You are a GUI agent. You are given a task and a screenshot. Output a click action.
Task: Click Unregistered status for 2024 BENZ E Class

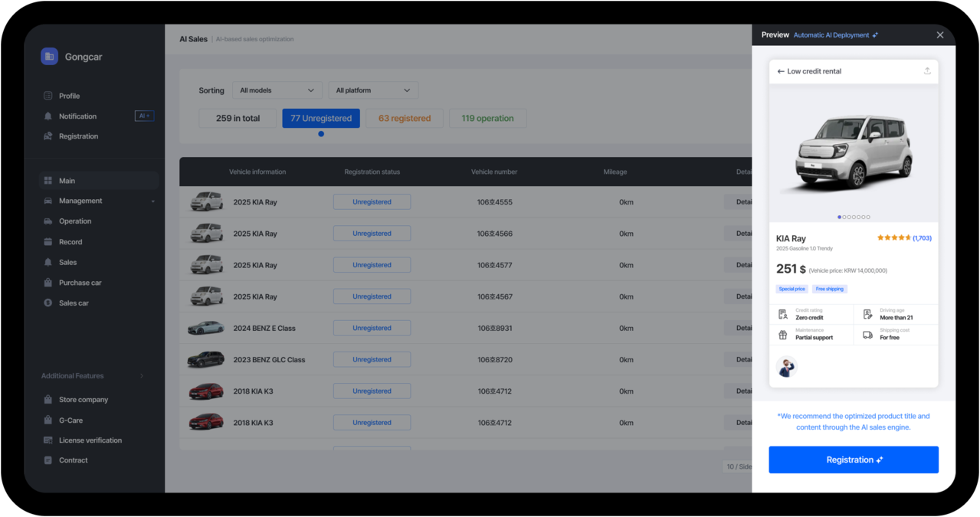click(x=372, y=328)
